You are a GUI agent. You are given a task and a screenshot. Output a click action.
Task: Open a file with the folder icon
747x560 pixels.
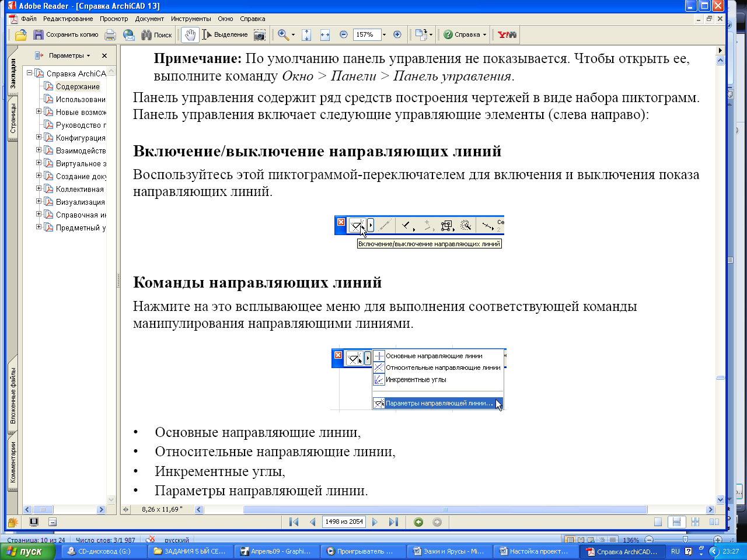click(20, 35)
